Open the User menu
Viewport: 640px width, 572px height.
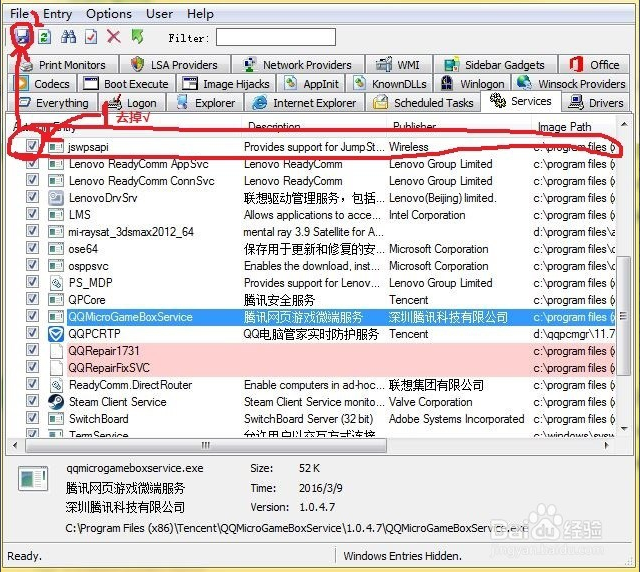pos(159,14)
